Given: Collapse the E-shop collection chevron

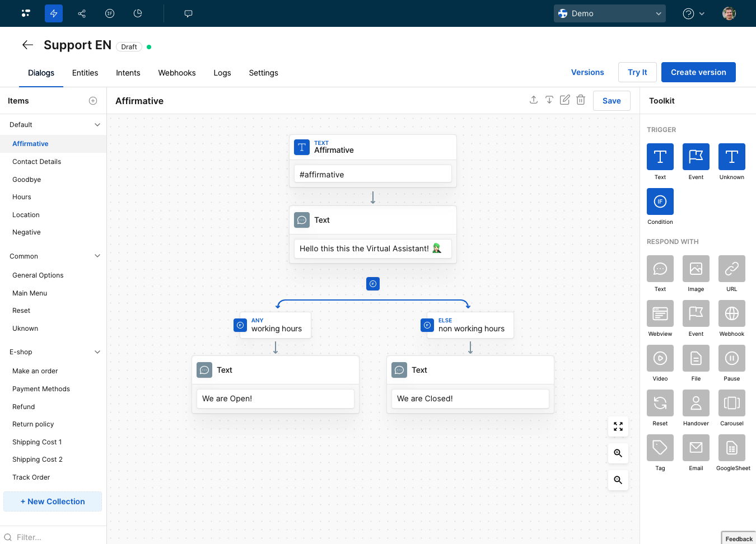Looking at the screenshot, I should [97, 352].
